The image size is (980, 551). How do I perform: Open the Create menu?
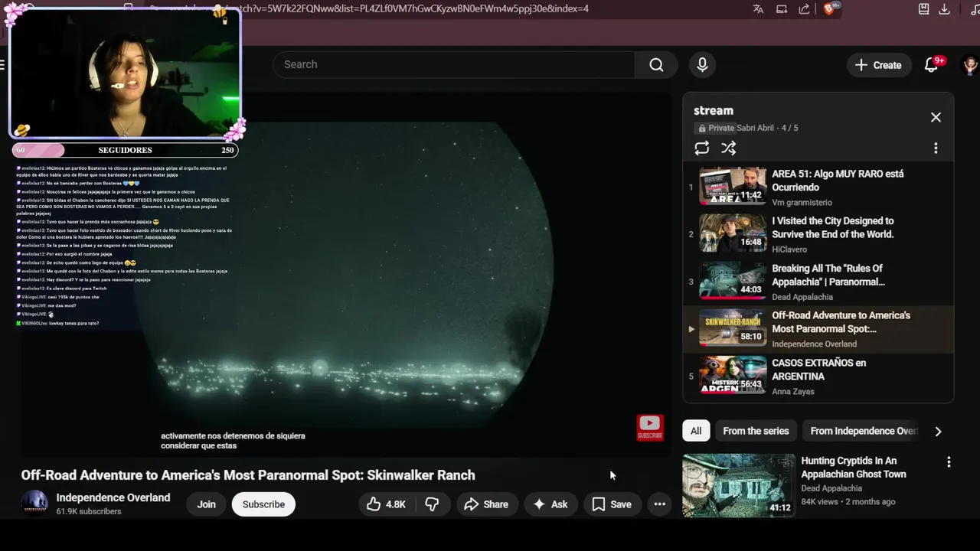click(x=879, y=65)
